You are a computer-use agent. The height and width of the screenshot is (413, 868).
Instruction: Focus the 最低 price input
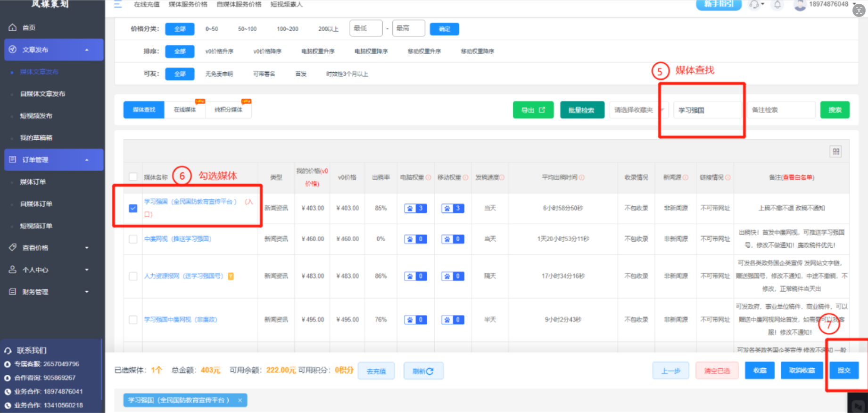(x=365, y=28)
